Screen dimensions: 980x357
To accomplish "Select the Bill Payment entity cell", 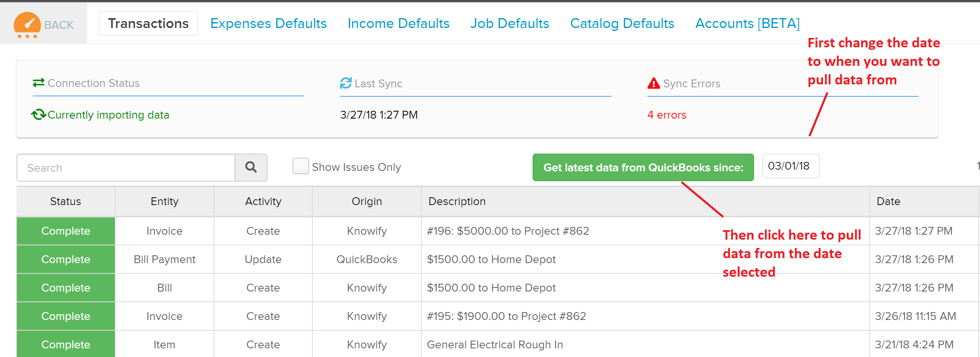I will tap(165, 259).
